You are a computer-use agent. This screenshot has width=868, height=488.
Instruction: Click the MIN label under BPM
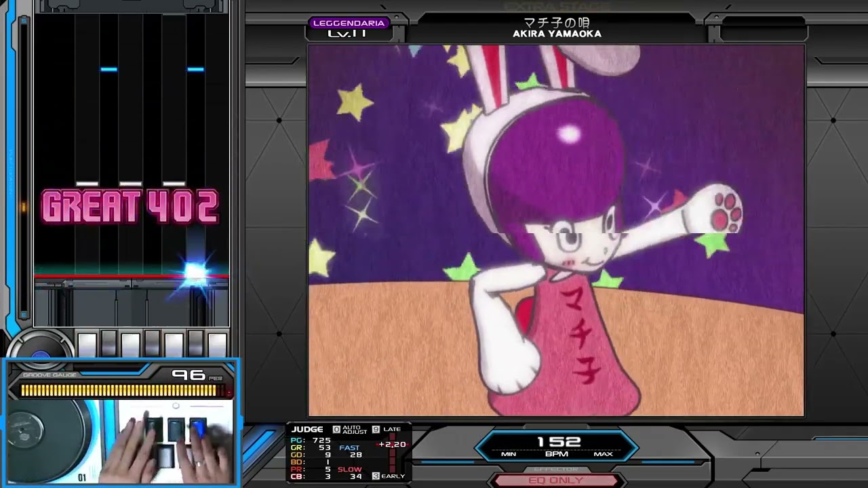[x=509, y=454]
